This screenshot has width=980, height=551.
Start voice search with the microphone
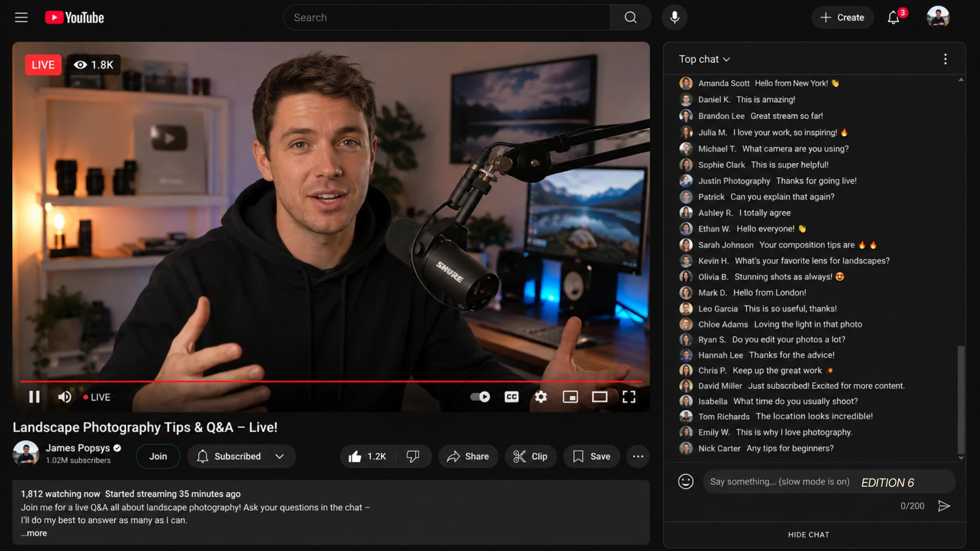pos(674,17)
